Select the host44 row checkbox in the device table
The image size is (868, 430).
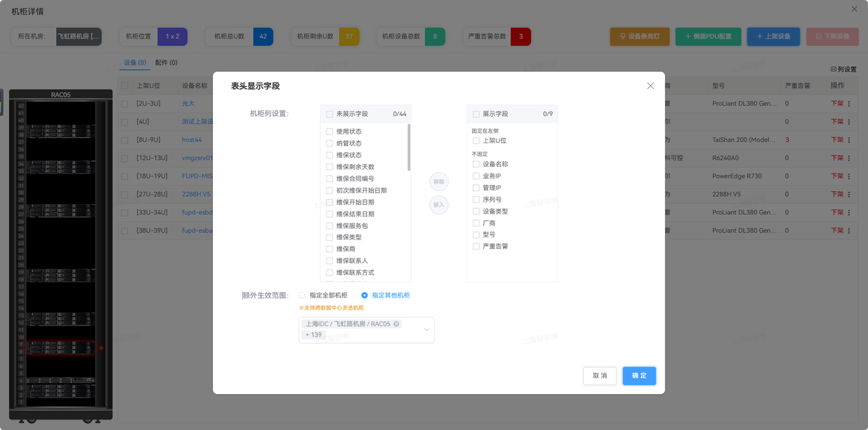(124, 140)
